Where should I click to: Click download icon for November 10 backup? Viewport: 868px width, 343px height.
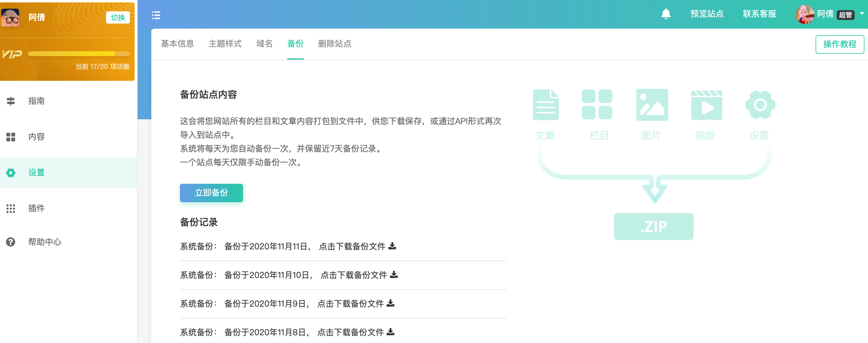[x=393, y=275]
